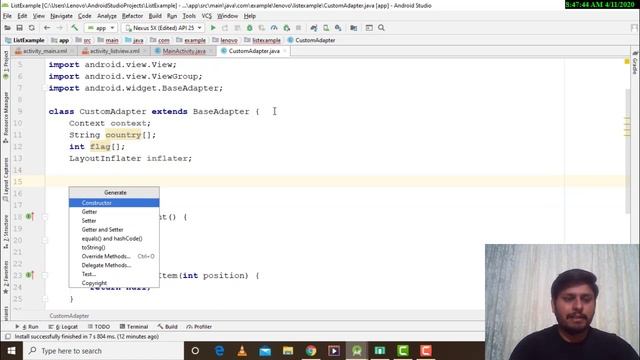Click the Save All toolbar icon

(x=19, y=28)
